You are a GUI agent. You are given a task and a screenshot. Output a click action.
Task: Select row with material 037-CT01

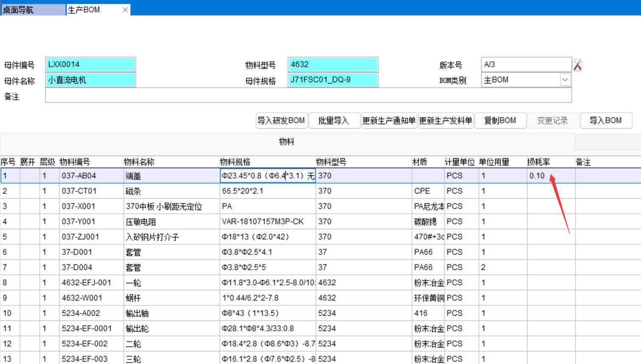click(x=79, y=191)
